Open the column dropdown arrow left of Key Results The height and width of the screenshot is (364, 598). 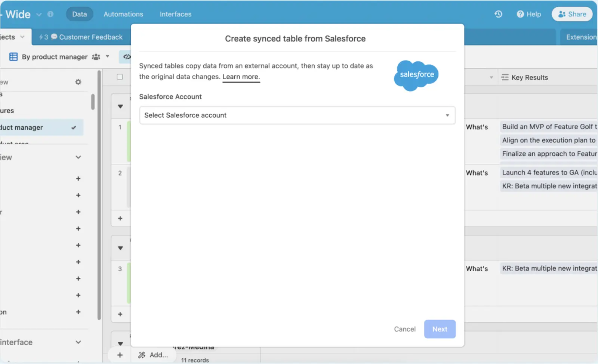click(x=491, y=77)
